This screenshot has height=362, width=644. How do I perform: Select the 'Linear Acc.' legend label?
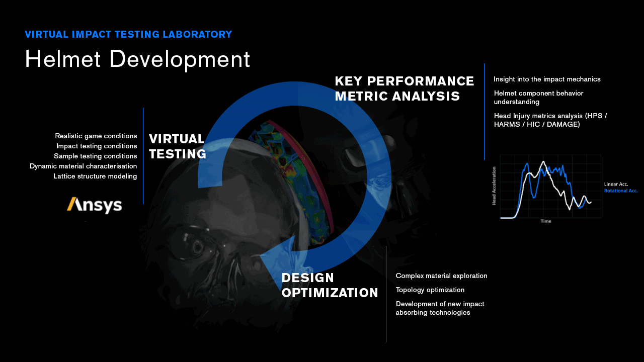(616, 185)
